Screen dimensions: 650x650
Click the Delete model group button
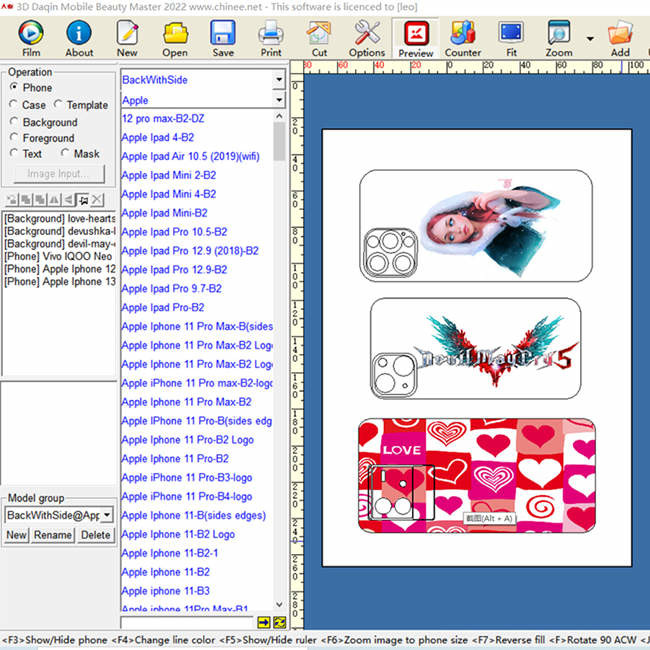click(x=95, y=535)
